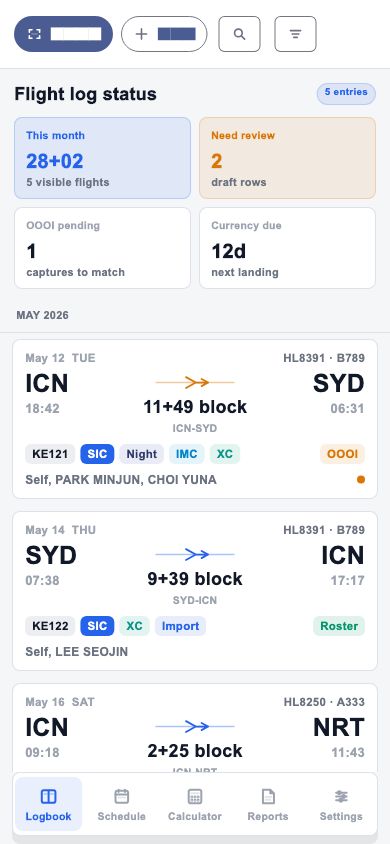The image size is (390, 844).
Task: Select the OOOI badge on KE121 flight
Action: click(x=343, y=454)
